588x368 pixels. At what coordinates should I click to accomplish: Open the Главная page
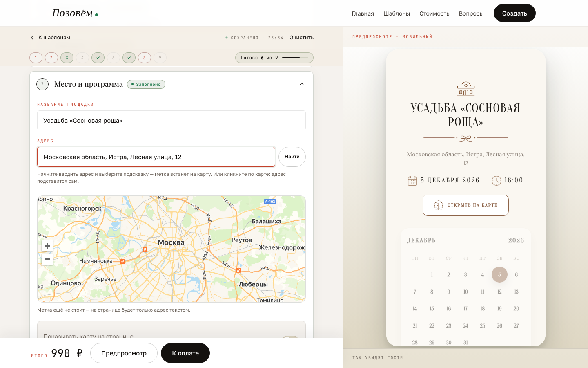point(363,13)
